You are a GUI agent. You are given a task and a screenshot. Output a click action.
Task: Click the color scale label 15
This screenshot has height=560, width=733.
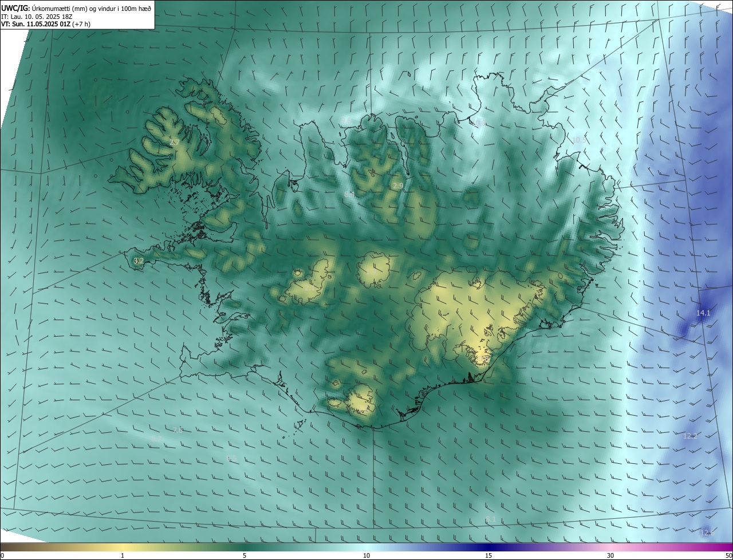[x=488, y=555]
